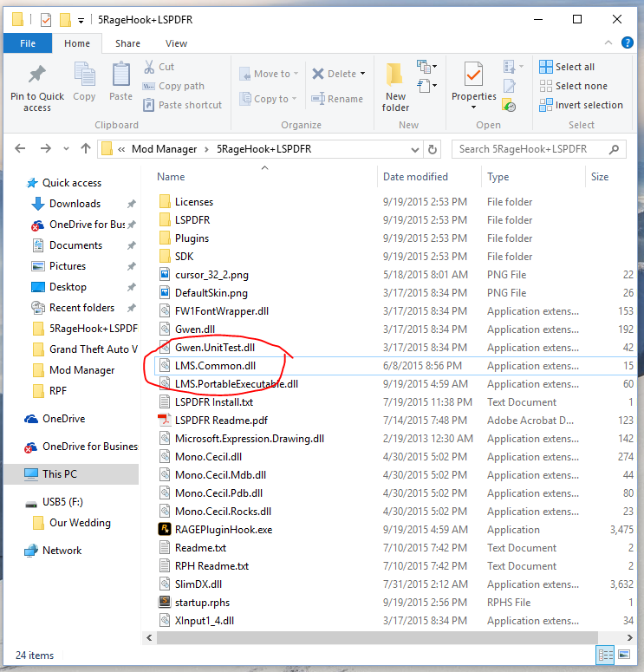Click Select none in ribbon

[573, 86]
